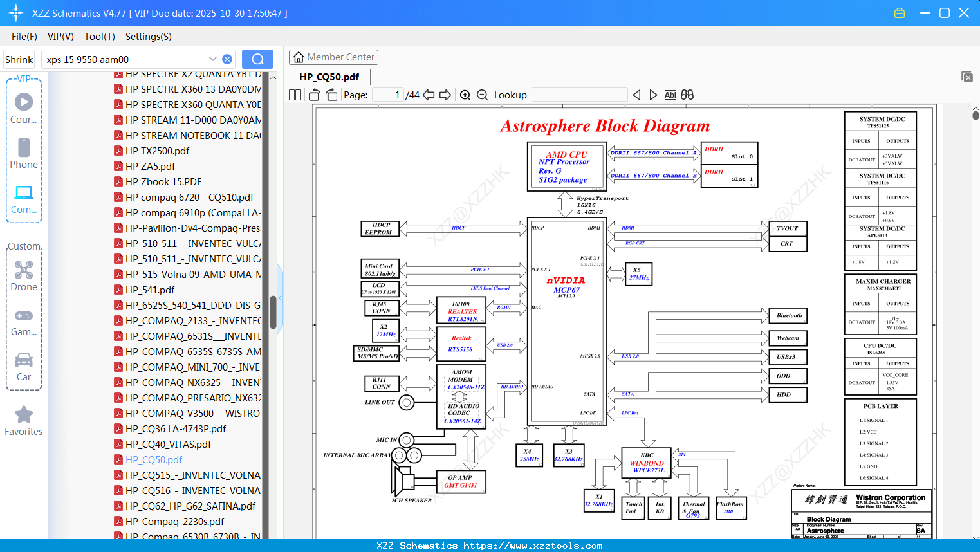
Task: Go to the next page arrow
Action: [x=445, y=95]
